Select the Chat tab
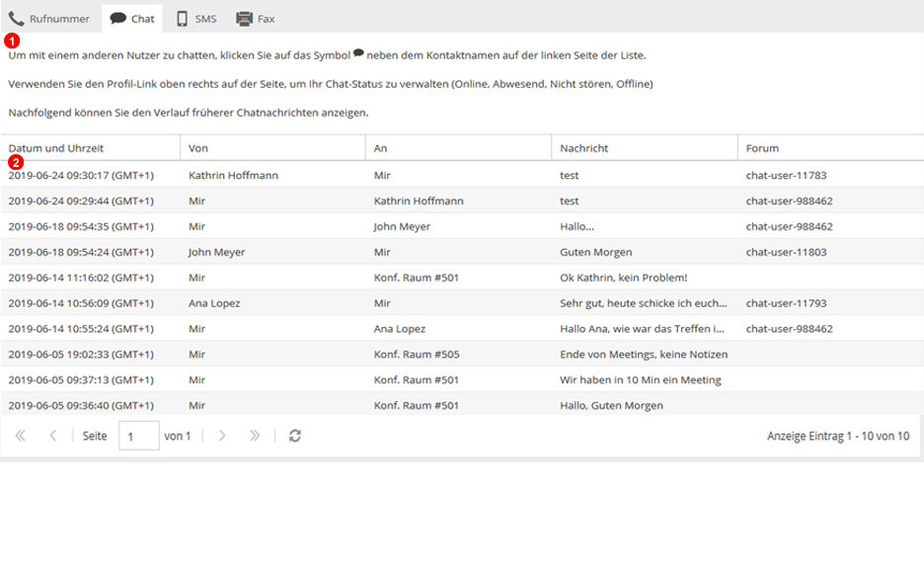Image resolution: width=924 pixels, height=569 pixels. [132, 19]
